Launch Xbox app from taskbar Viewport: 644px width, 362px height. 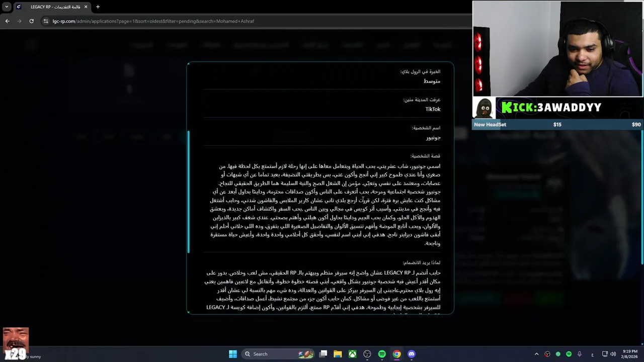coord(353,354)
